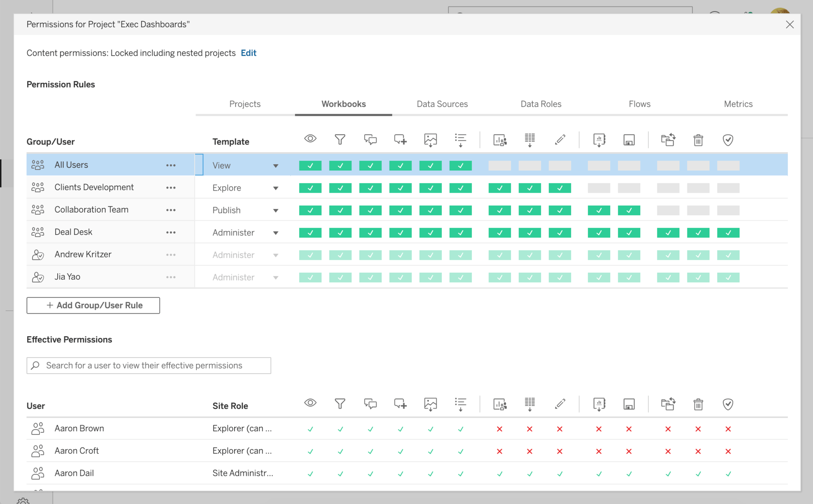Screen dimensions: 813x504
Task: Click the Overwrite/Save icon in Permission Rules header
Action: click(x=629, y=140)
